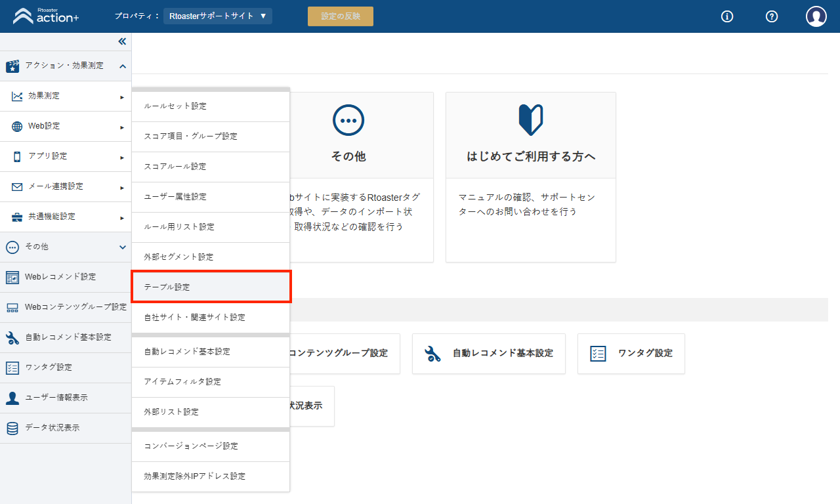Screen dimensions: 840x504
Task: Open the 自動レコメンド基本設定 shortcut card
Action: click(489, 354)
